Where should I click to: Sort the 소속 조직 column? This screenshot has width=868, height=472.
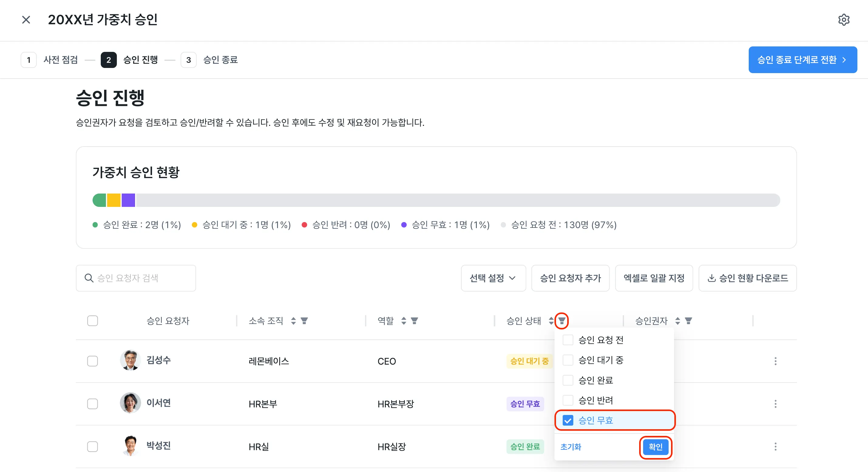tap(293, 321)
